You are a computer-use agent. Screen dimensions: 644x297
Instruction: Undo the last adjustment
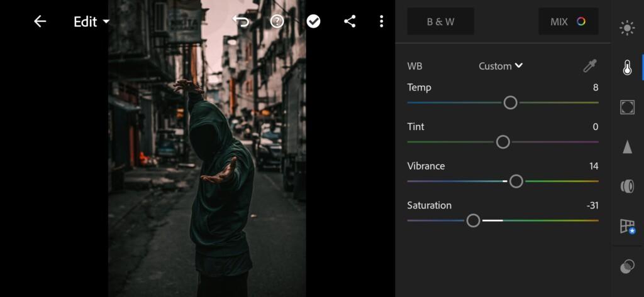(241, 21)
